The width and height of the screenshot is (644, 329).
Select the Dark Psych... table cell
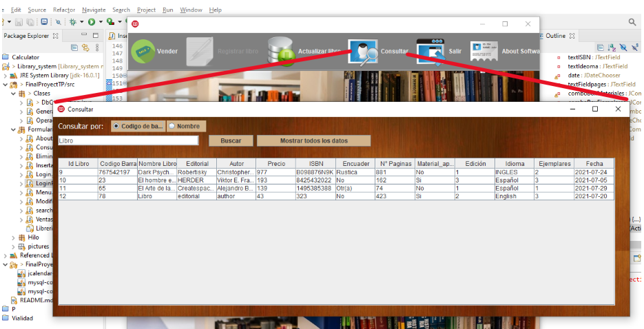(x=157, y=172)
